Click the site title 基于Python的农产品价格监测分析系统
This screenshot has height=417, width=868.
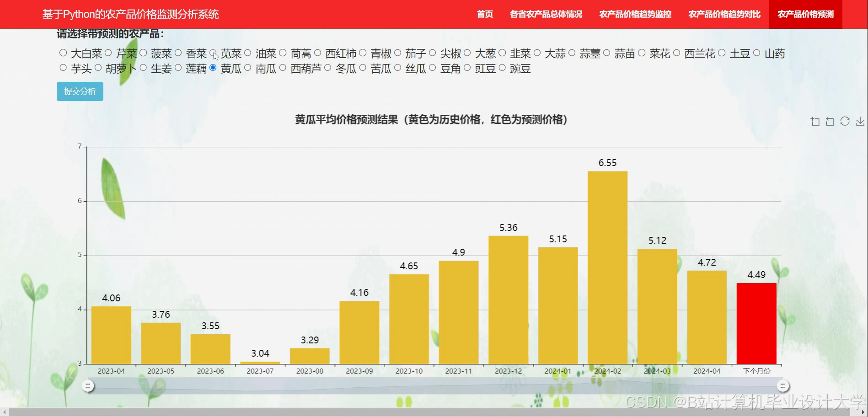pos(131,14)
